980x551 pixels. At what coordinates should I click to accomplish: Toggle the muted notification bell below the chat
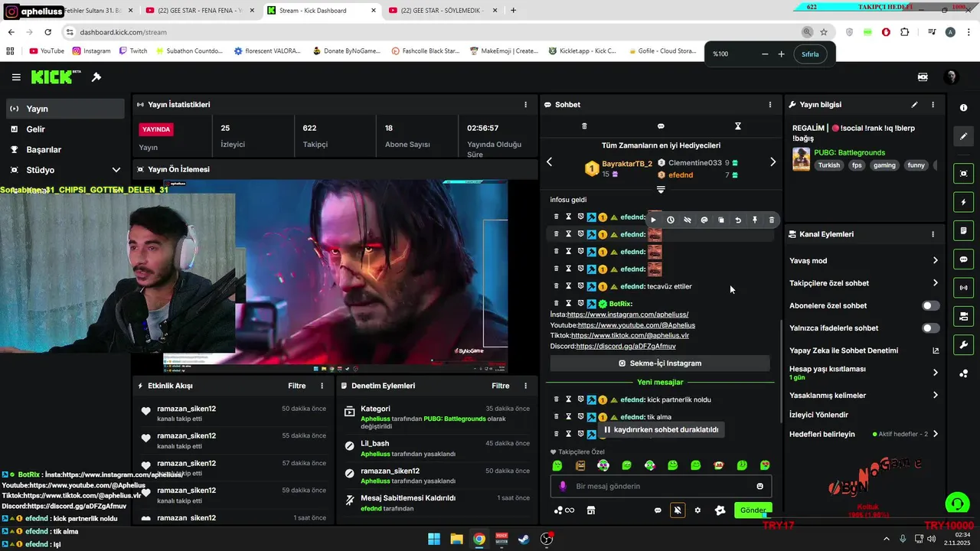(678, 510)
